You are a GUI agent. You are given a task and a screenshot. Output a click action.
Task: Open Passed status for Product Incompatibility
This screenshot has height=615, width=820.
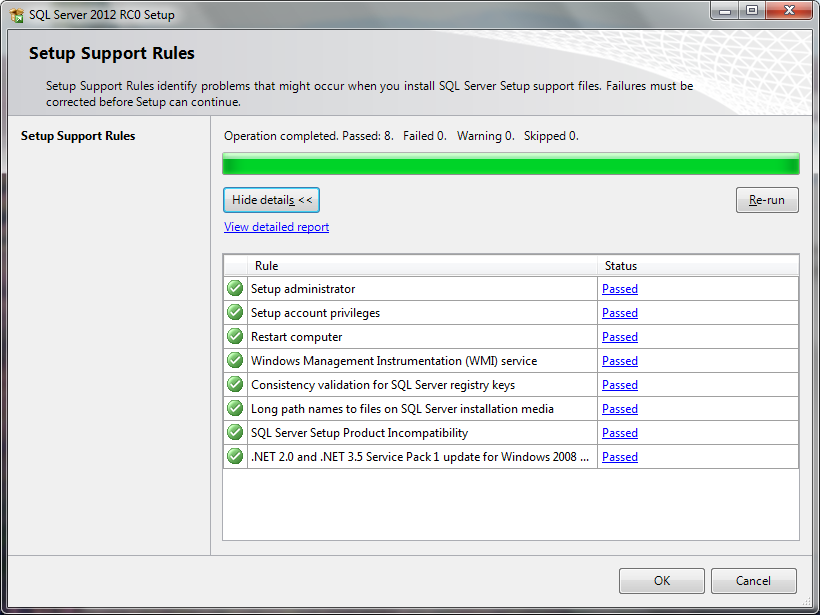point(620,433)
